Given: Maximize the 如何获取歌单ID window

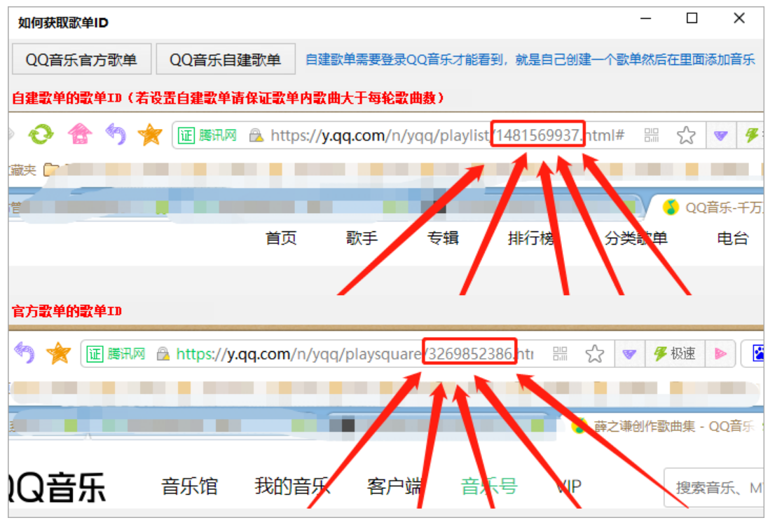Looking at the screenshot, I should coord(692,19).
